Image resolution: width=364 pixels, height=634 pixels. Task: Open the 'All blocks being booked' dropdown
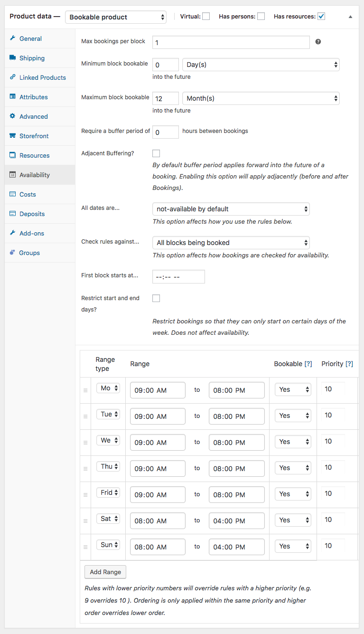(x=231, y=243)
